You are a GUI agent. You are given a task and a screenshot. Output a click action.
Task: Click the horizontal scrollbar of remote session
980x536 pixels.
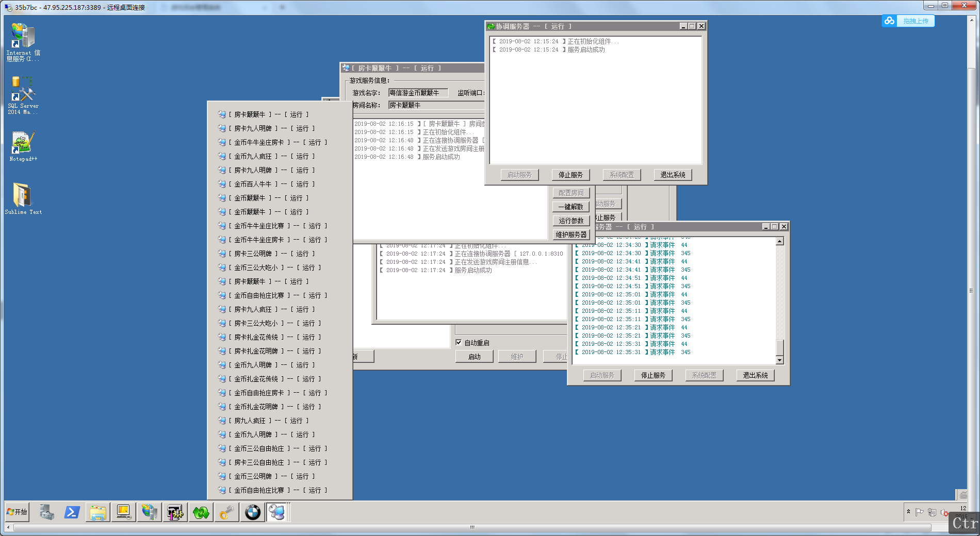tap(471, 527)
